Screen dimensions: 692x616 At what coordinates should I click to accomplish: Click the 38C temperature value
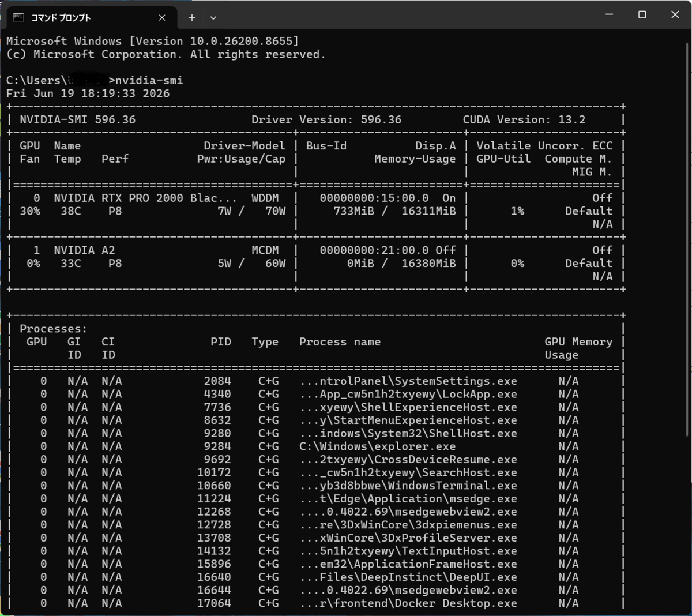tap(71, 211)
